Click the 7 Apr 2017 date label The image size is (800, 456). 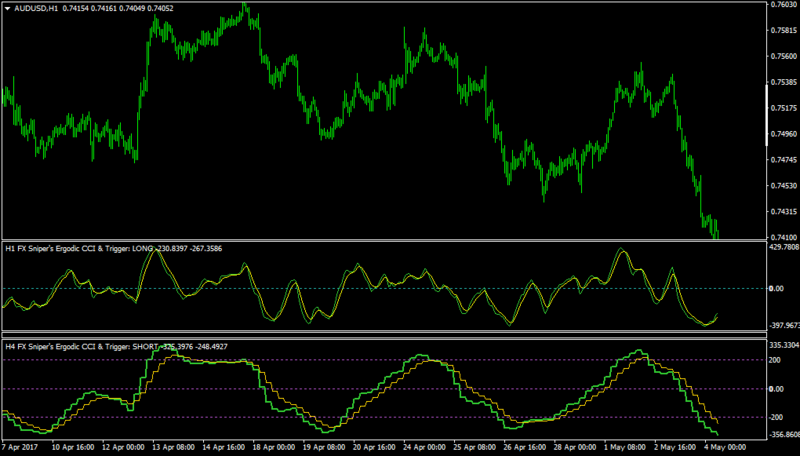(x=19, y=447)
